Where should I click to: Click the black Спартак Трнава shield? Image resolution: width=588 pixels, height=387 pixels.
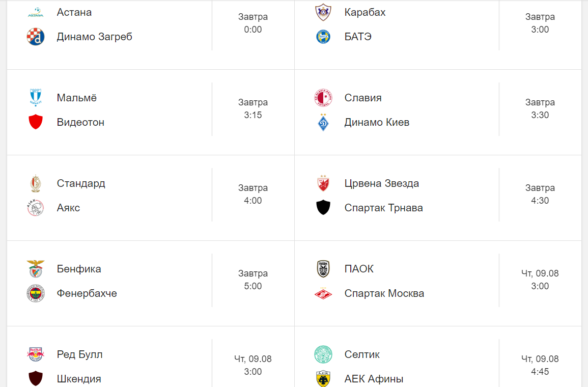click(x=323, y=208)
